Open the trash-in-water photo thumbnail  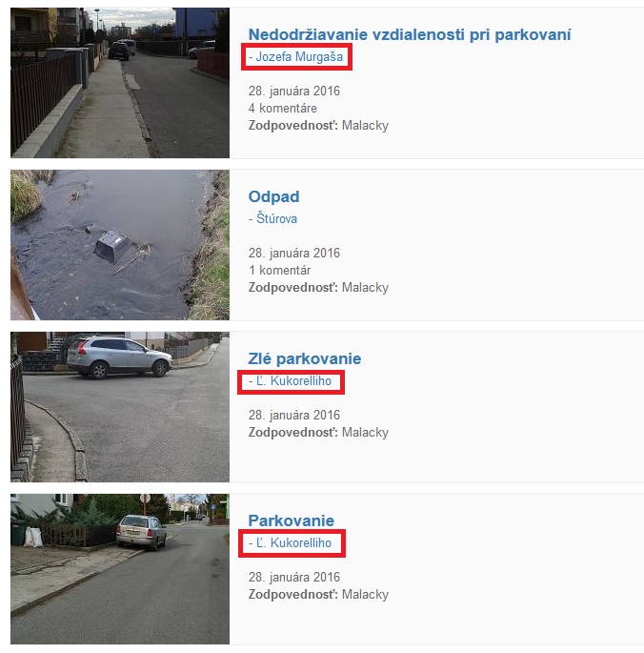point(120,245)
